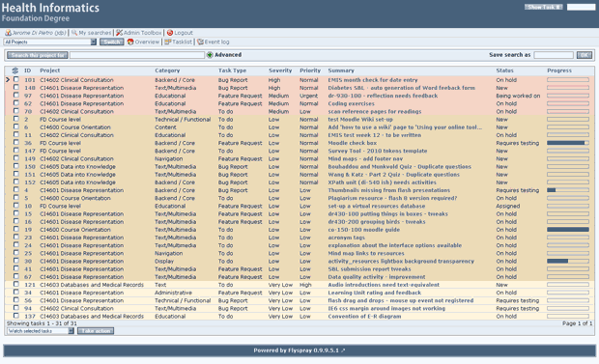Click the Tasklist icon
Screen dimensions: 599x364
168,42
